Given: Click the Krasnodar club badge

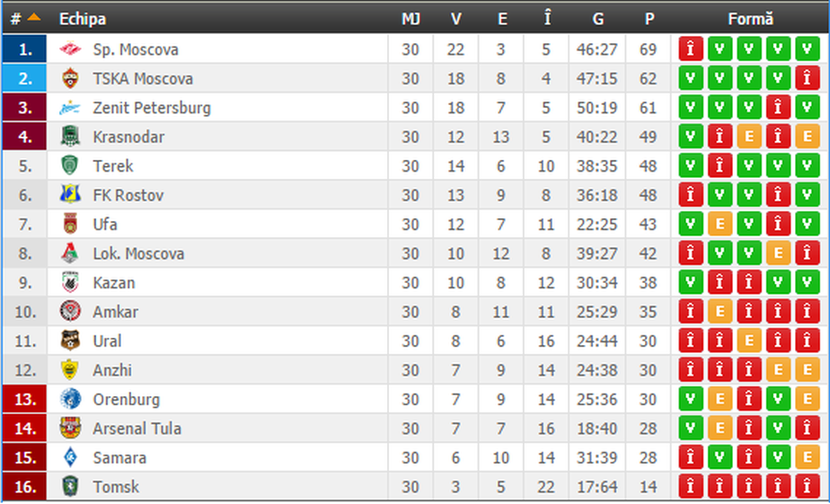Looking at the screenshot, I should pos(70,137).
